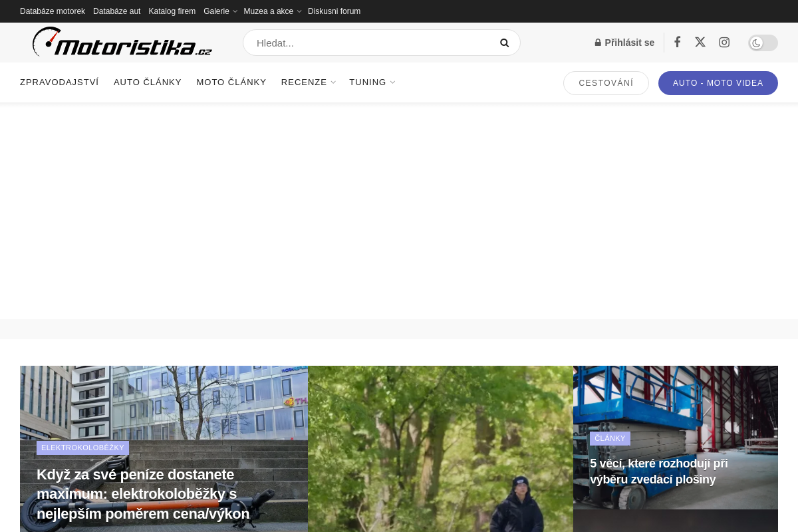The image size is (798, 532).
Task: Open article about zvedací plošiny
Action: click(659, 471)
